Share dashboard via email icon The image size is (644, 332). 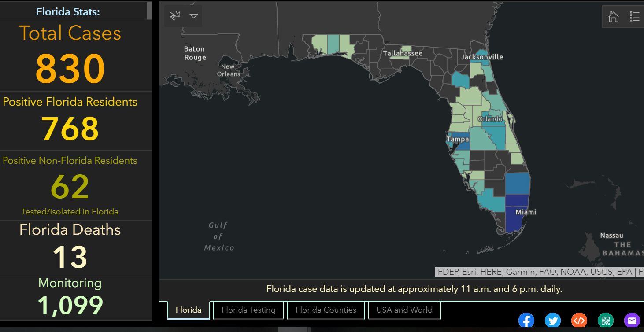[x=632, y=320]
